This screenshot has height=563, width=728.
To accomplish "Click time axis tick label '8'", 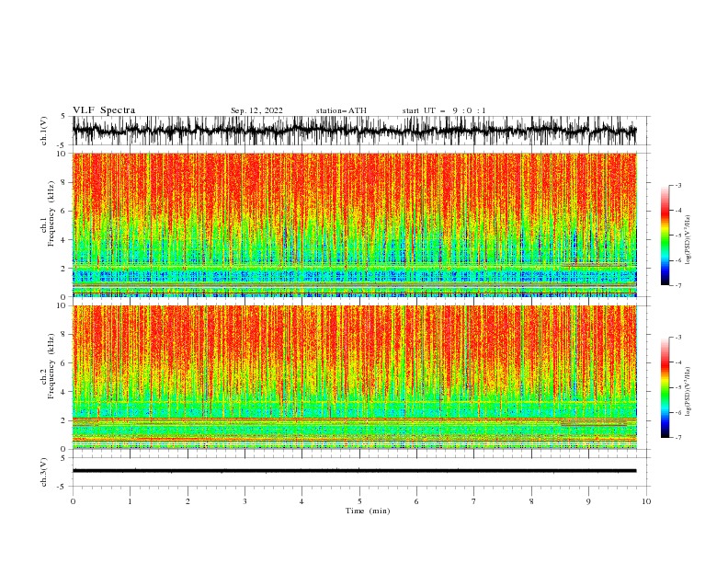I will coord(531,501).
